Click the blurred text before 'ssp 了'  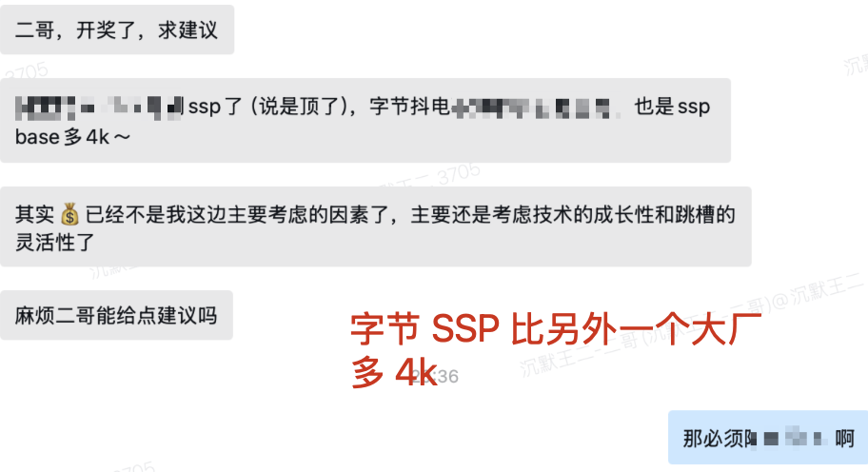pos(99,107)
